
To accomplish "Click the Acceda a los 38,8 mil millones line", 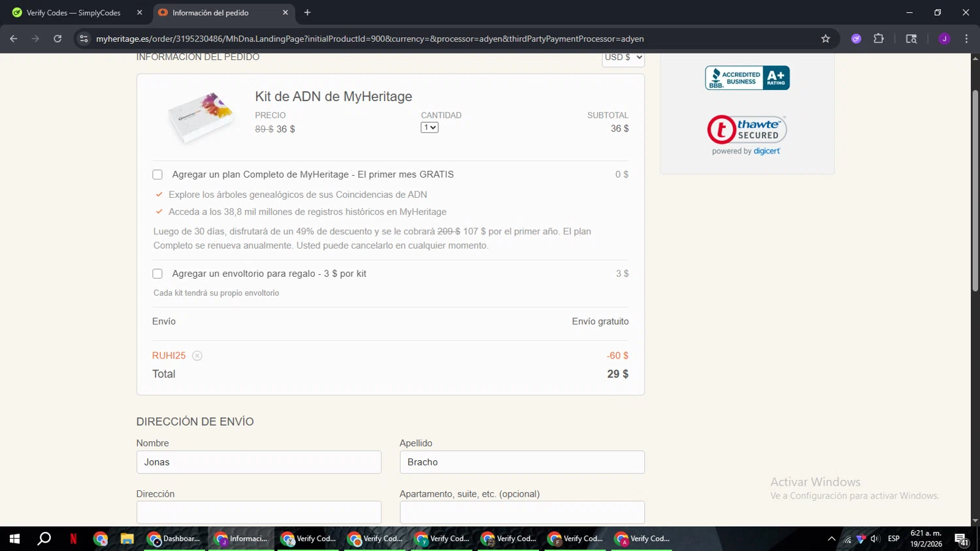I will click(x=308, y=212).
